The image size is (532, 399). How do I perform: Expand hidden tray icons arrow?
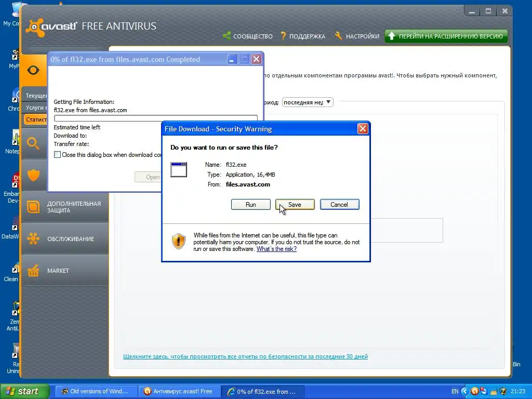(x=465, y=392)
